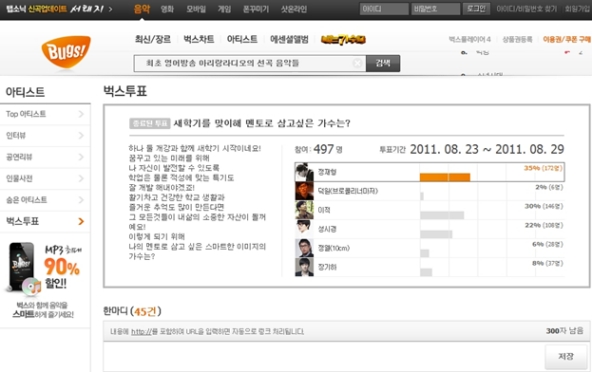Open 영화 top navigation tab
This screenshot has height=372, width=592.
(167, 9)
